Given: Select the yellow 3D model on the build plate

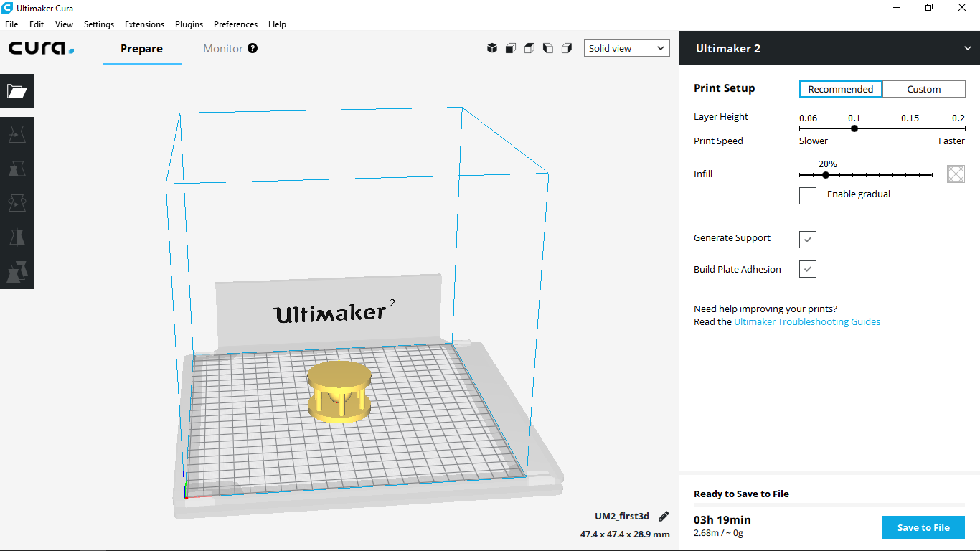Looking at the screenshot, I should [x=340, y=391].
